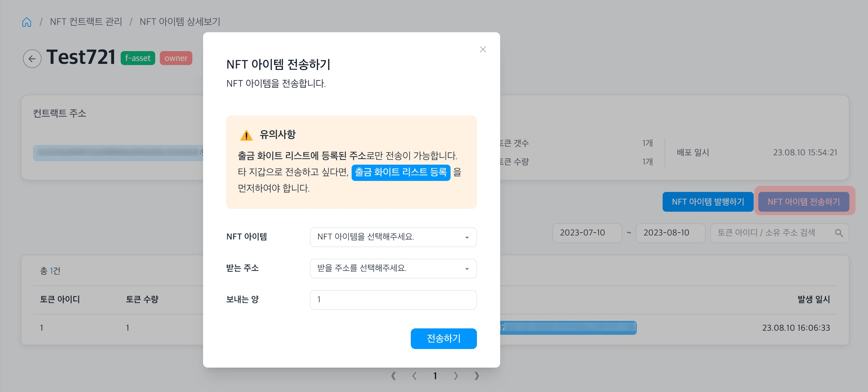Viewport: 868px width, 392px height.
Task: Select page number 1 in pagination
Action: 435,376
